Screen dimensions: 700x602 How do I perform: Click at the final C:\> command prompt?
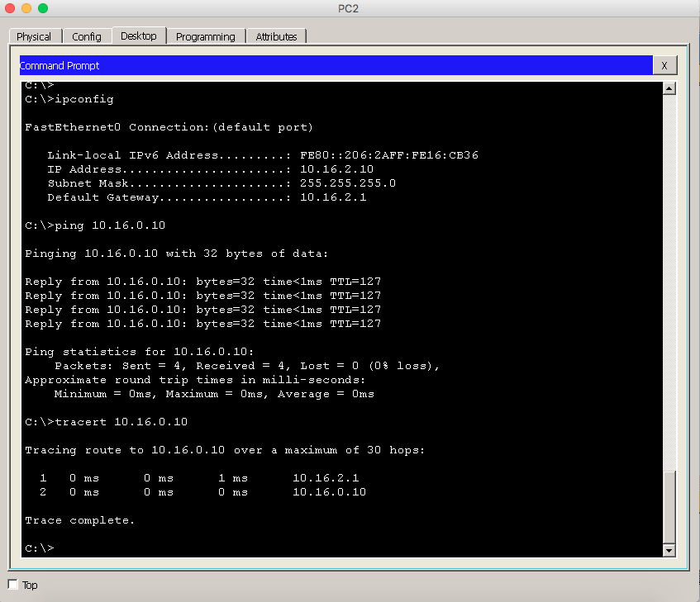37,547
